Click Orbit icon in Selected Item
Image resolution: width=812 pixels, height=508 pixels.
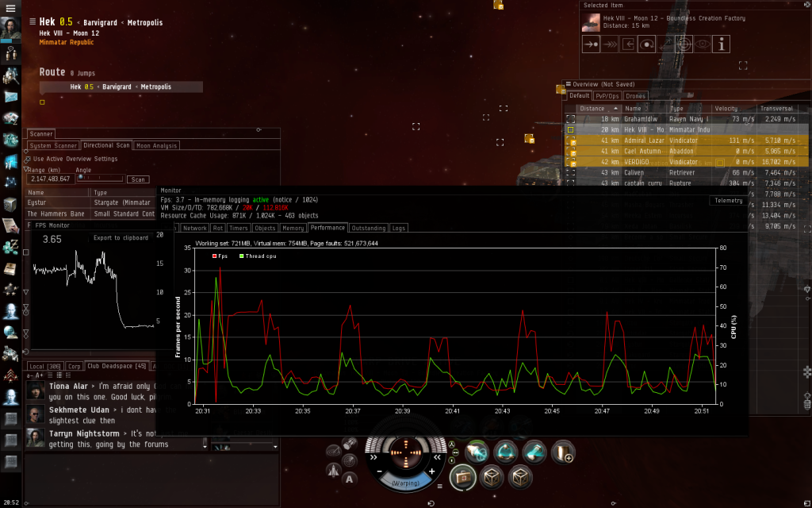[x=647, y=44]
